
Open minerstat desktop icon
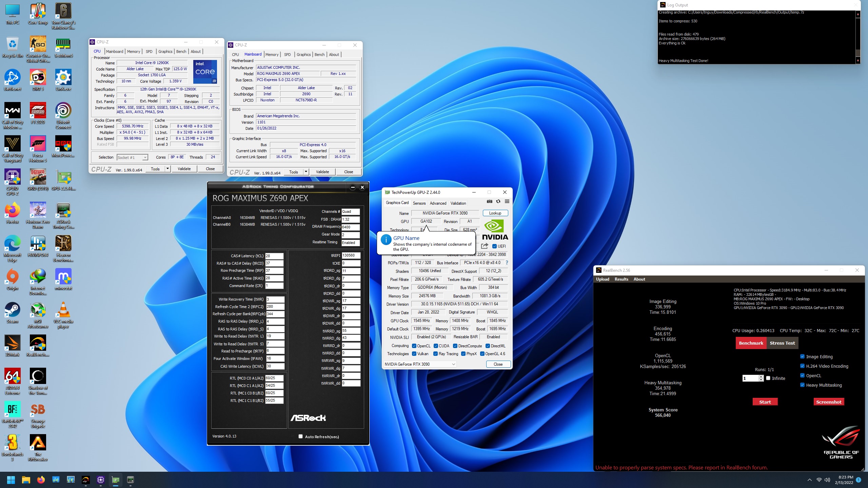point(63,279)
